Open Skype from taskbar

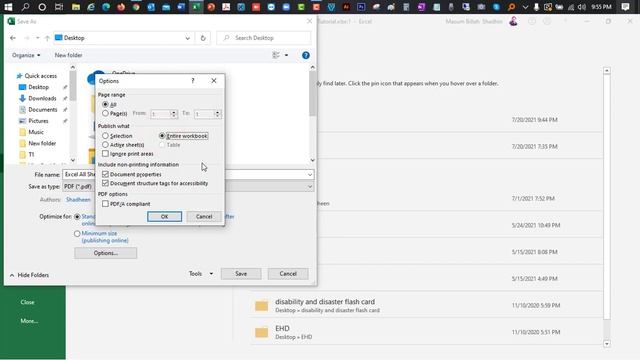pos(496,7)
